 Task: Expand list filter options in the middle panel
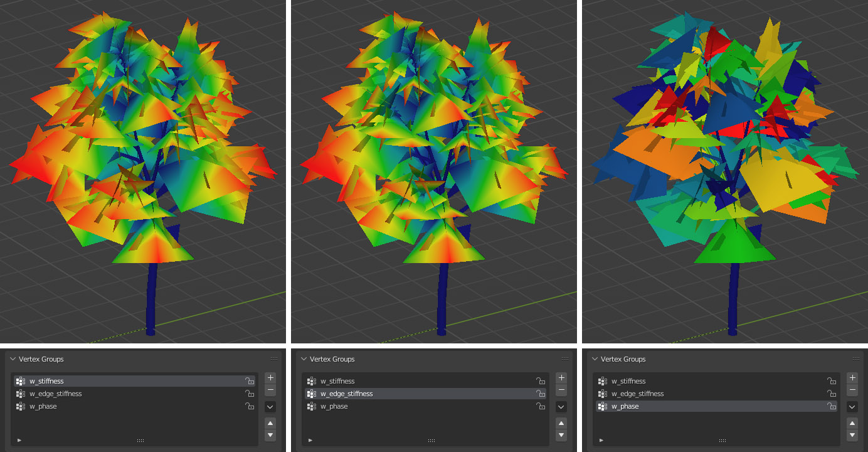pyautogui.click(x=310, y=440)
